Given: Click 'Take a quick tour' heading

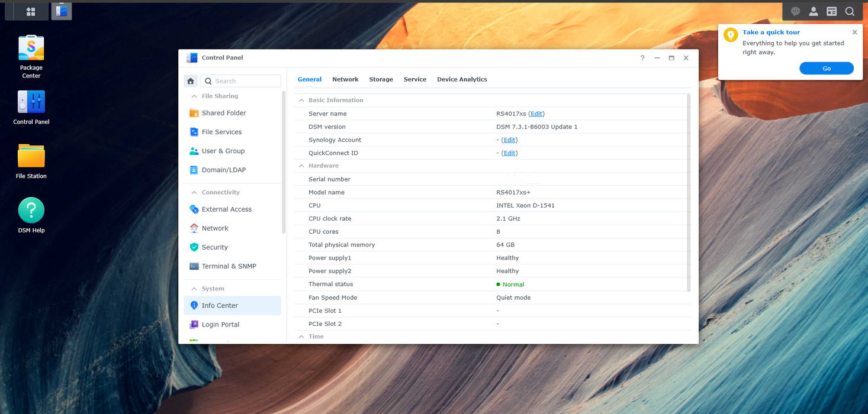Looking at the screenshot, I should pyautogui.click(x=771, y=33).
